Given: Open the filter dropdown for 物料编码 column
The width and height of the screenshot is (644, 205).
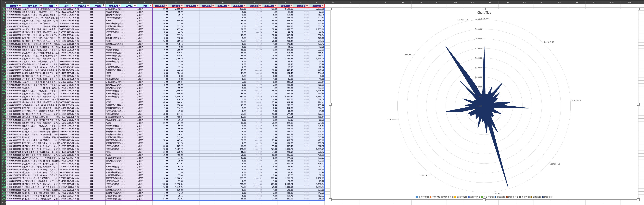Looking at the screenshot, I should point(20,6).
